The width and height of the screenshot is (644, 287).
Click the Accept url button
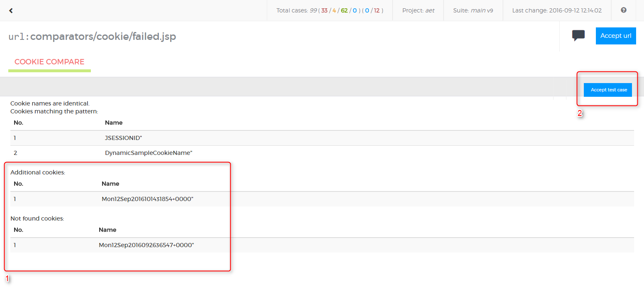click(615, 36)
